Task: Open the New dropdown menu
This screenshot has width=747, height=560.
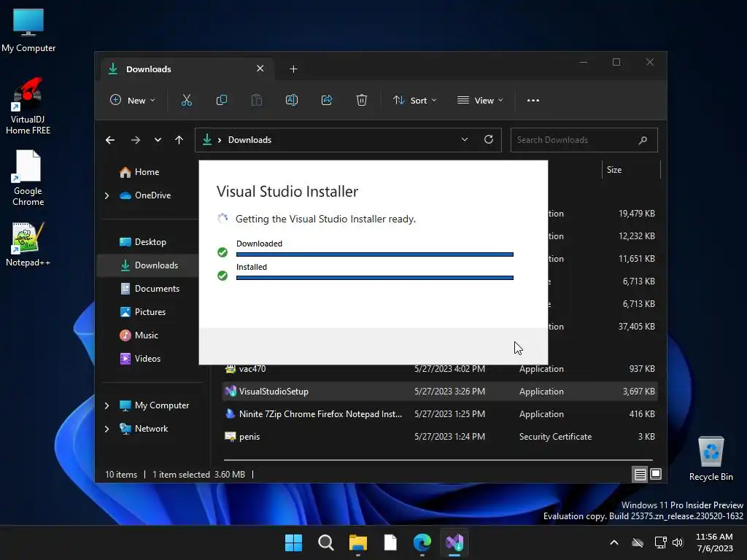Action: click(133, 101)
